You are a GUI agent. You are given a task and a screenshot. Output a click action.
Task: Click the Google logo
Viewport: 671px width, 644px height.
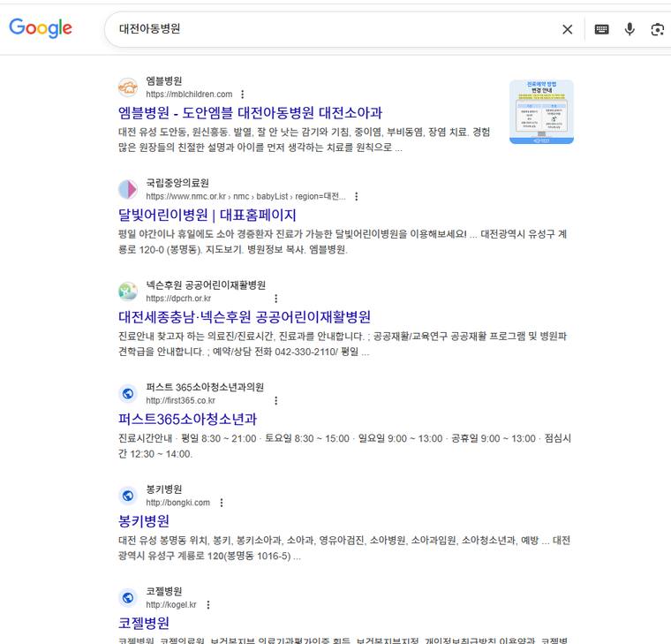41,28
